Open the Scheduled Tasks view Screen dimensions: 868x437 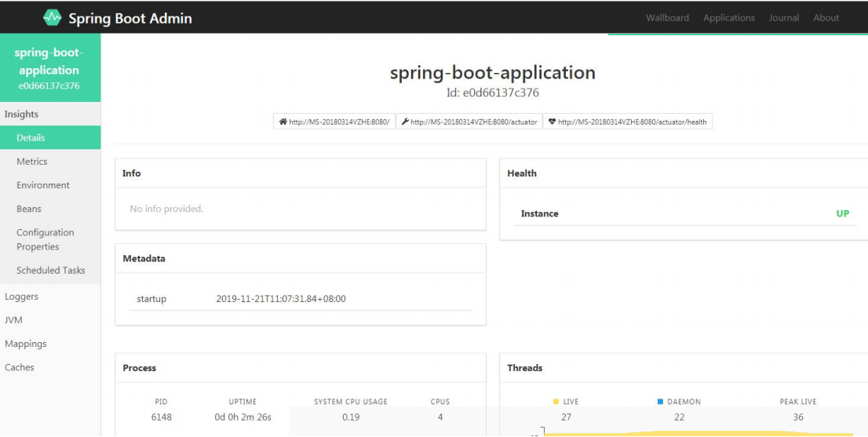(51, 271)
